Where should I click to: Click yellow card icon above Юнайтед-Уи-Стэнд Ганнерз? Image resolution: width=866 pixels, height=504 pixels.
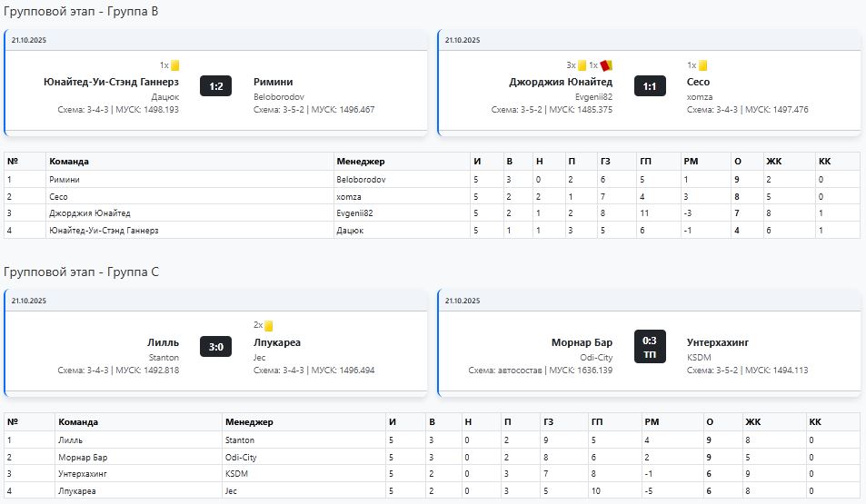tap(174, 65)
